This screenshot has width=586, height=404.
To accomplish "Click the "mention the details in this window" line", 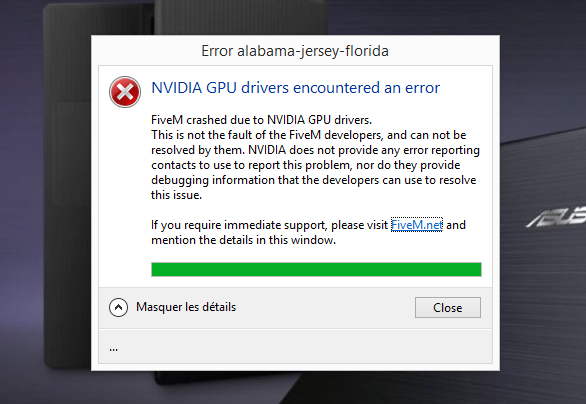I will coord(243,240).
